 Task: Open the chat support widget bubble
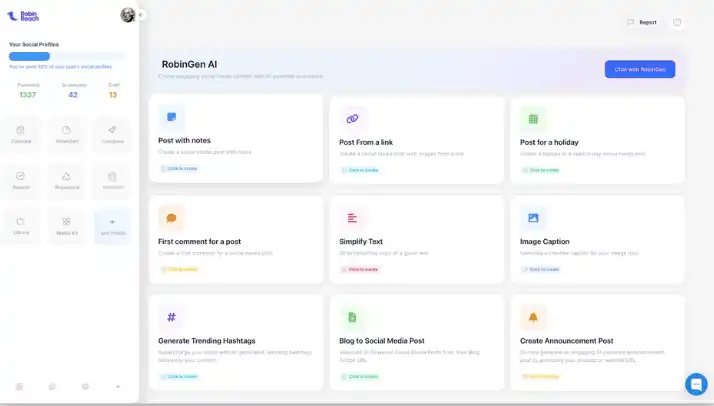coord(696,384)
